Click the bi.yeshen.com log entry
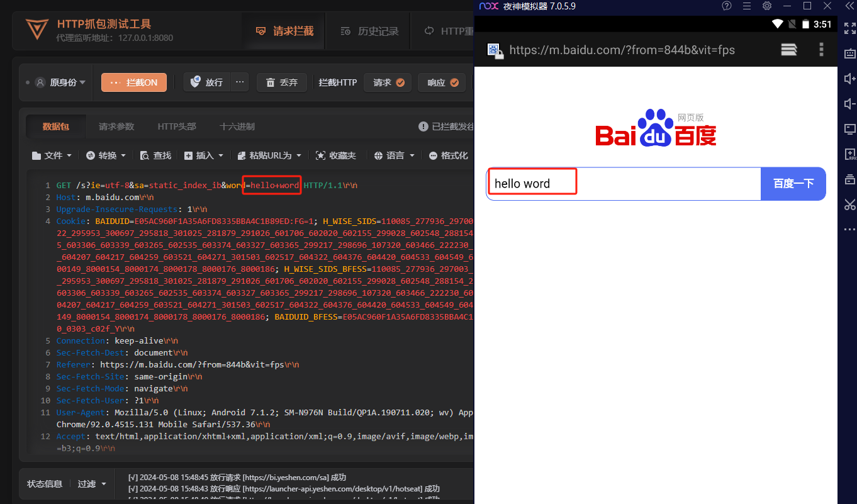 237,478
